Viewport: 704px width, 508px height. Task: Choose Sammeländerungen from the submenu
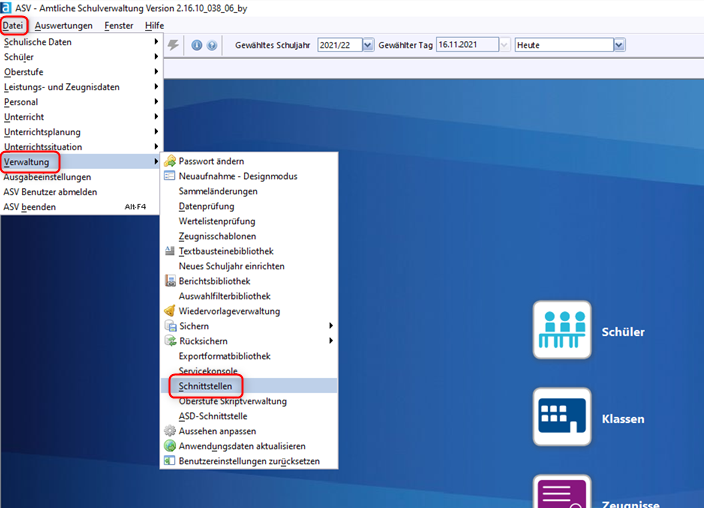[x=249, y=191]
